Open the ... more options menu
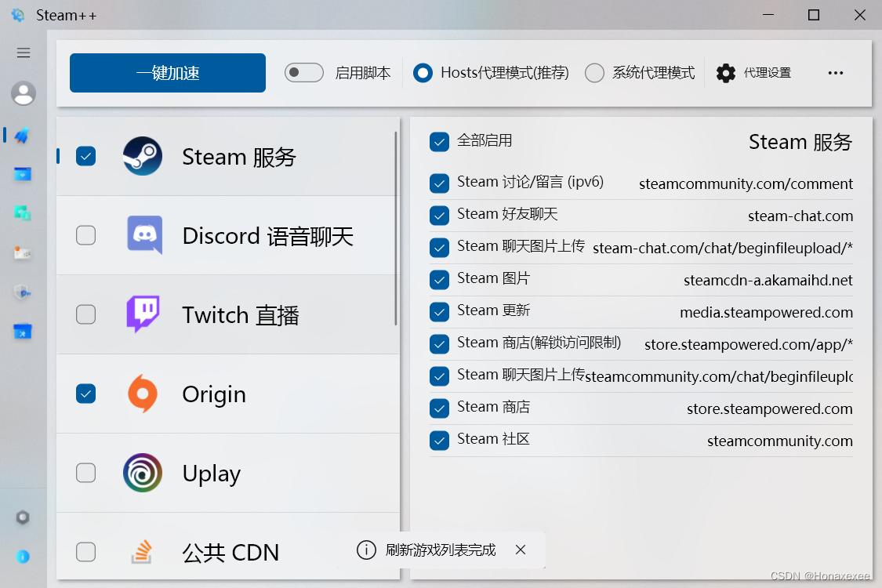This screenshot has width=882, height=588. click(x=835, y=72)
